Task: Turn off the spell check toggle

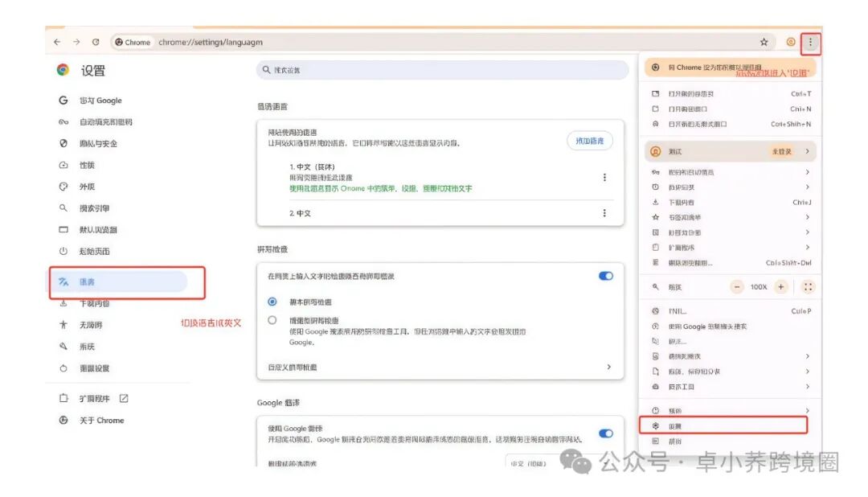Action: pos(605,275)
